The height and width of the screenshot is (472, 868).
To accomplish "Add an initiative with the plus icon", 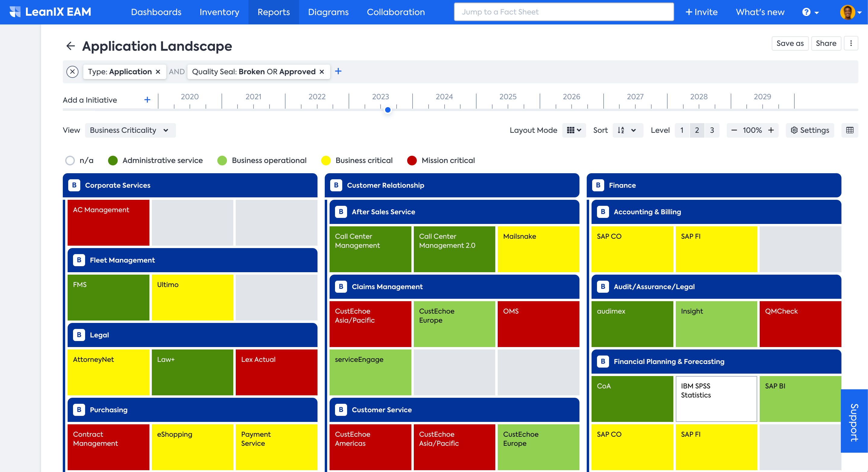I will click(x=147, y=100).
